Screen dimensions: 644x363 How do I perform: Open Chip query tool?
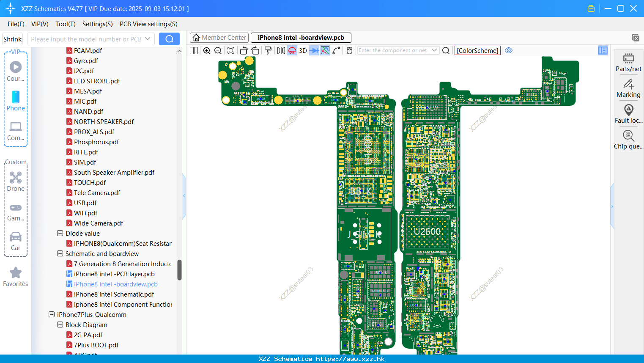coord(628,140)
